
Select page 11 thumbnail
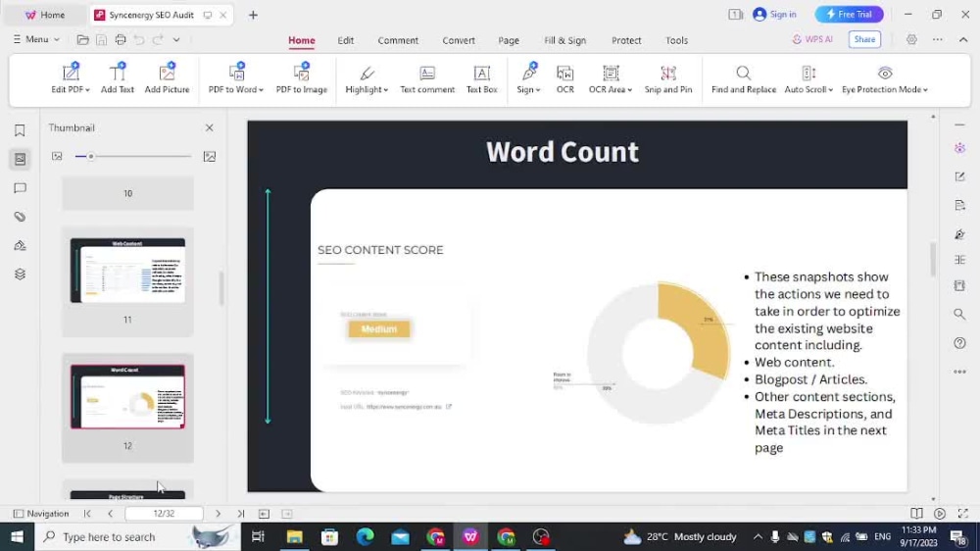pos(127,271)
